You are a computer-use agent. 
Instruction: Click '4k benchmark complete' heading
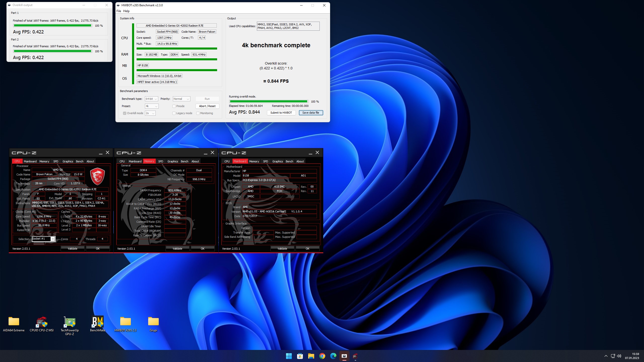[276, 45]
